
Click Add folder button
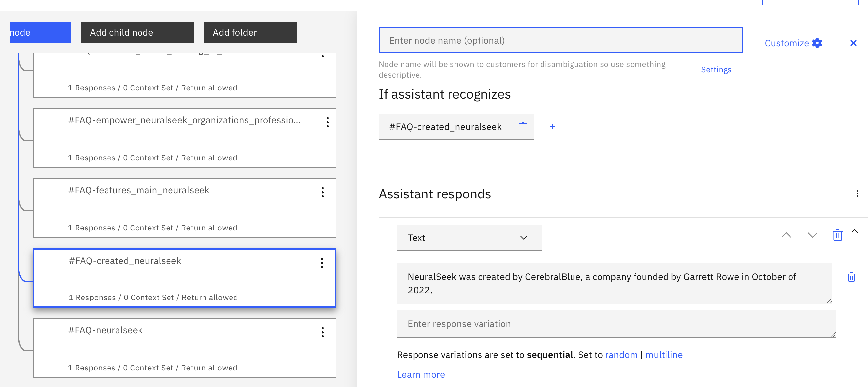click(250, 32)
